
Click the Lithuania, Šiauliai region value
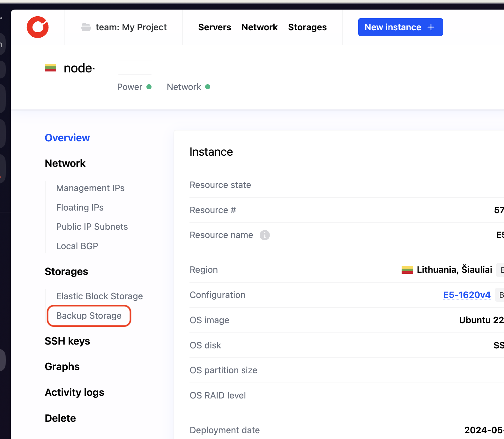click(455, 270)
